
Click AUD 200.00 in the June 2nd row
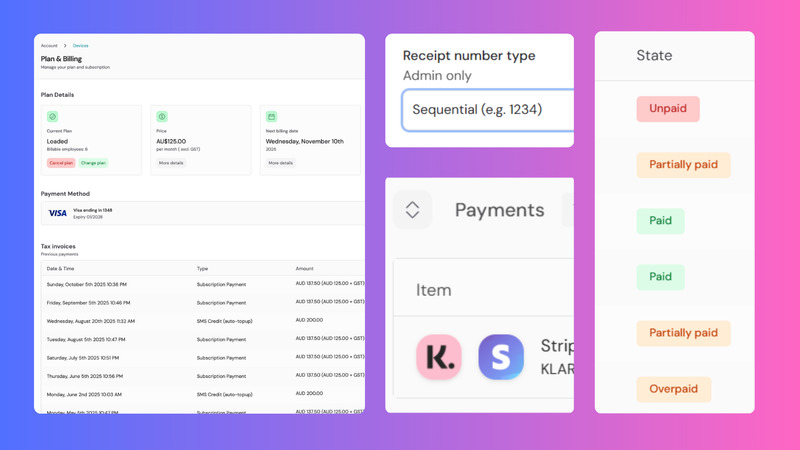pyautogui.click(x=309, y=393)
